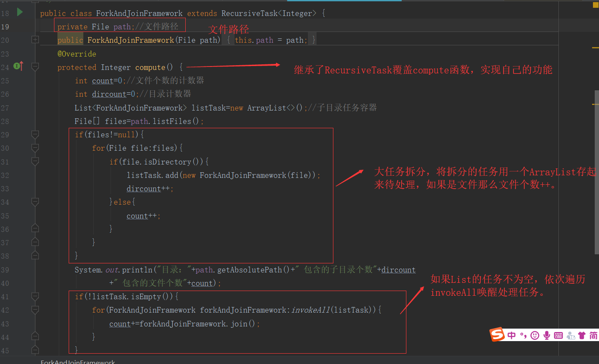The image size is (599, 364).
Task: Start Sogou voice input via the microphone icon
Action: 546,335
